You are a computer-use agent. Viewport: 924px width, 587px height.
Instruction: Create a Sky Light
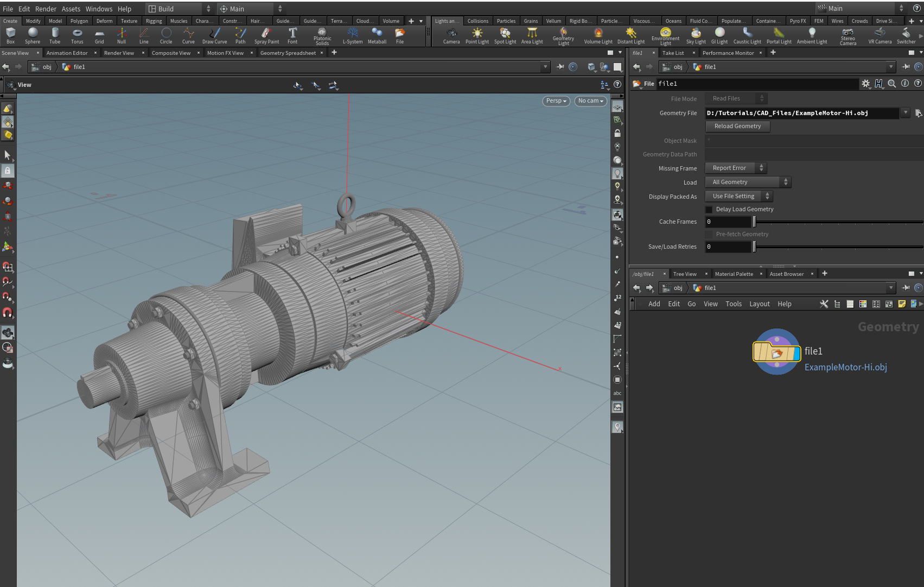[696, 35]
